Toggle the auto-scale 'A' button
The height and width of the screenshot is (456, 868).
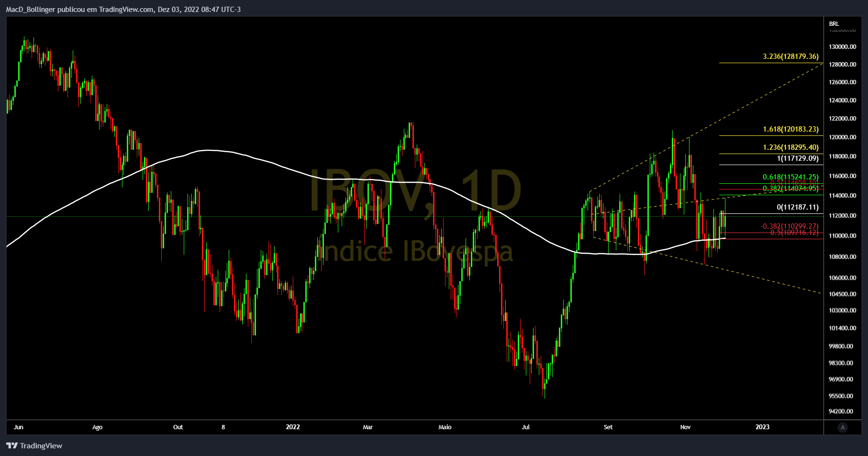click(843, 427)
